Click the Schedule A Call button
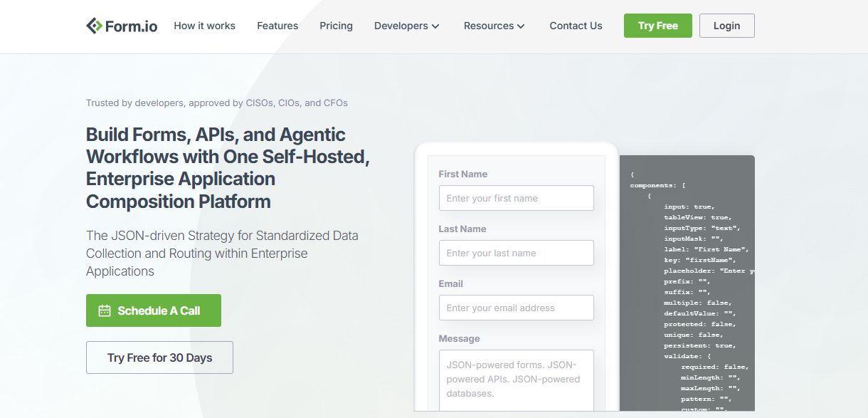Image resolution: width=868 pixels, height=418 pixels. [x=154, y=310]
